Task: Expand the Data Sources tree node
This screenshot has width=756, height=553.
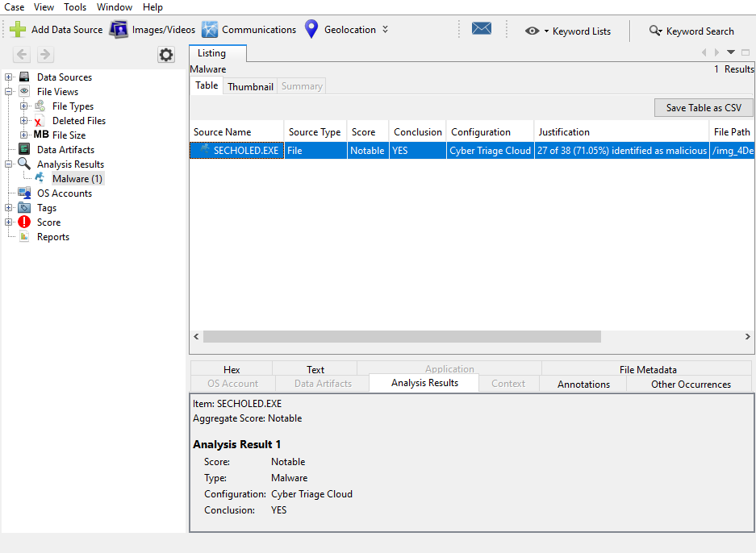Action: pyautogui.click(x=8, y=77)
